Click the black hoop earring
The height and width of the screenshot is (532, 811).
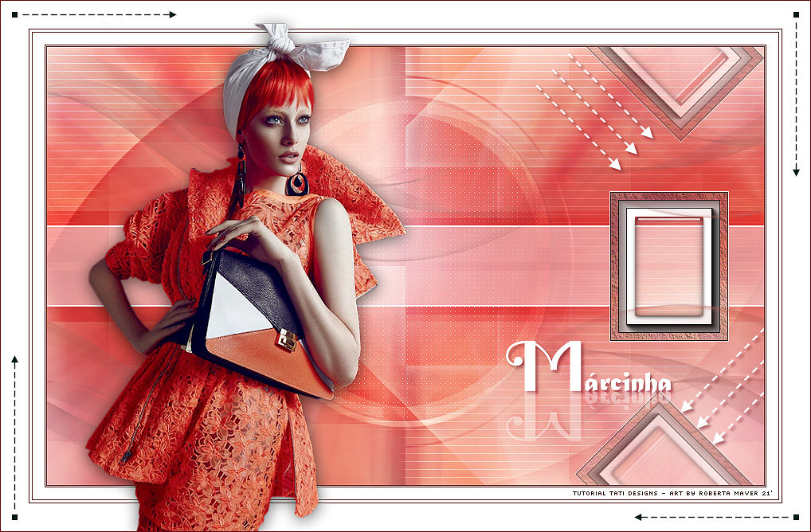(297, 183)
